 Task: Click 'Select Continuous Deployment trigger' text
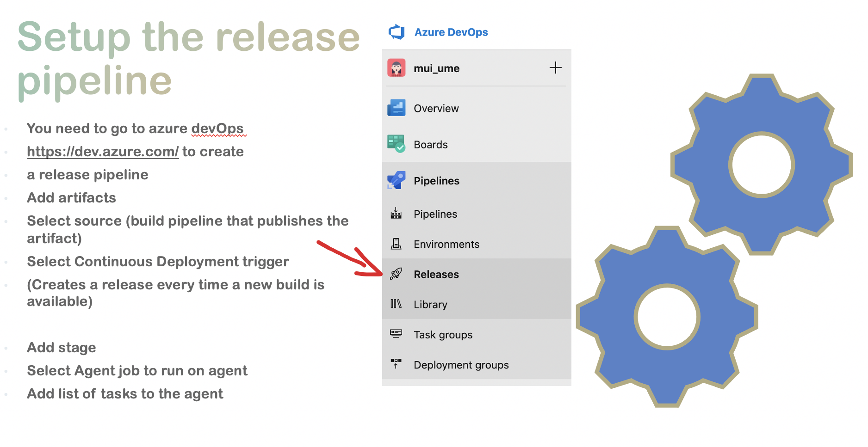pos(158,262)
